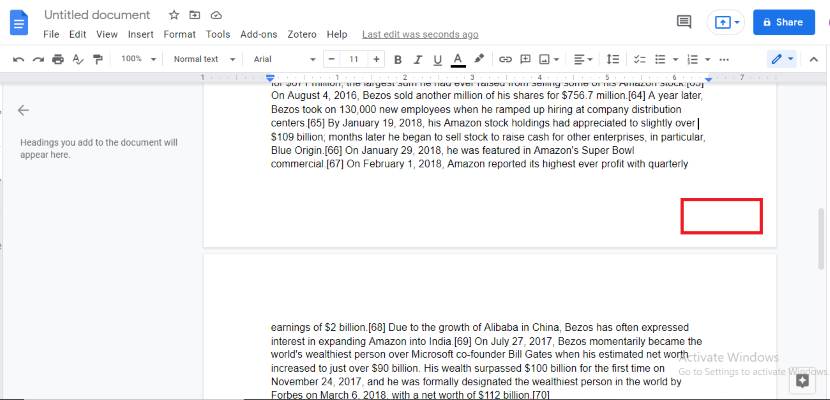Undo the last edit
830x400 pixels.
pos(19,59)
